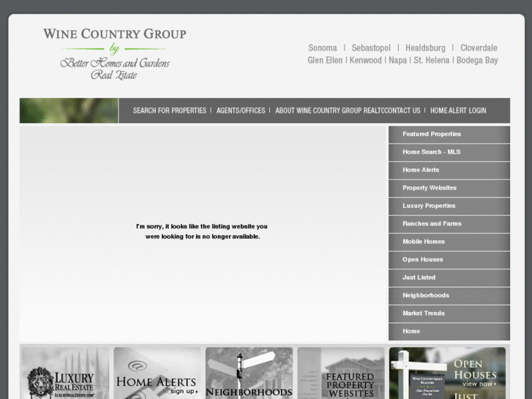This screenshot has height=399, width=532.
Task: Select Featured Properties in sidebar
Action: click(x=449, y=135)
